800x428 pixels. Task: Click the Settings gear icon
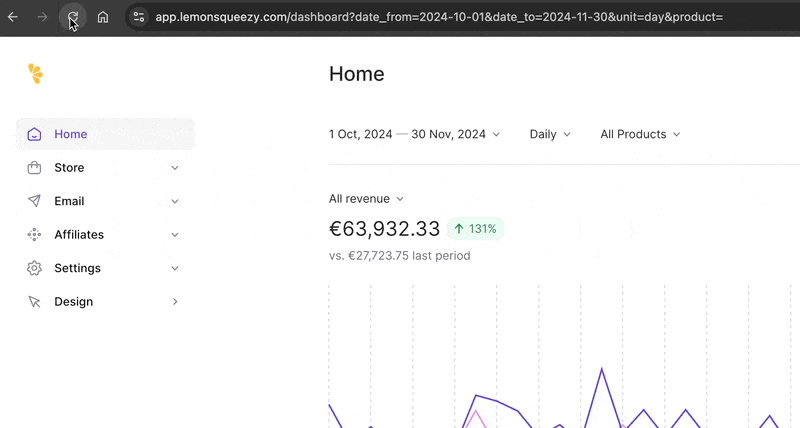point(35,268)
